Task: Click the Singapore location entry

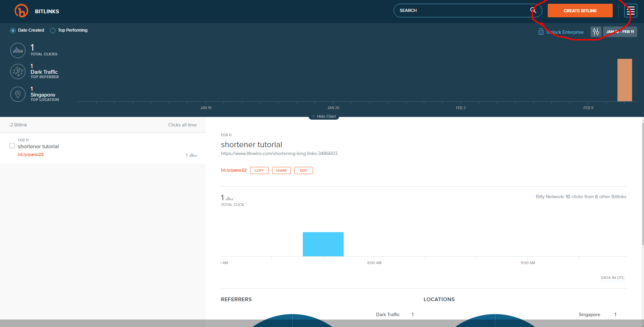Action: (x=589, y=315)
